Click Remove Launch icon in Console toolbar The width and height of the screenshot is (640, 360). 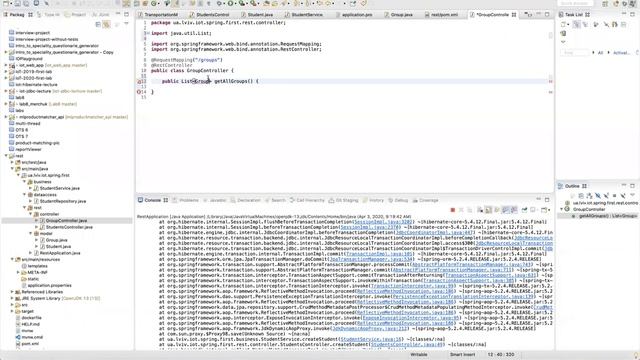point(461,210)
